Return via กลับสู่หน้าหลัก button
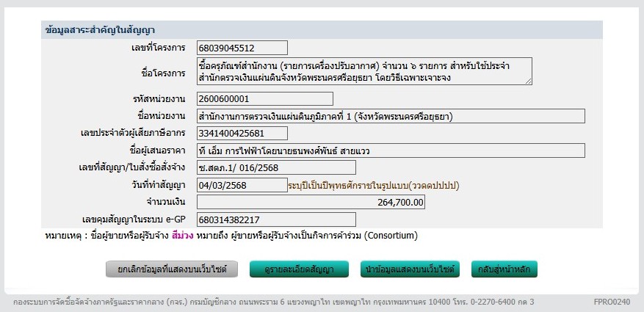The width and height of the screenshot is (644, 312). coord(504,269)
